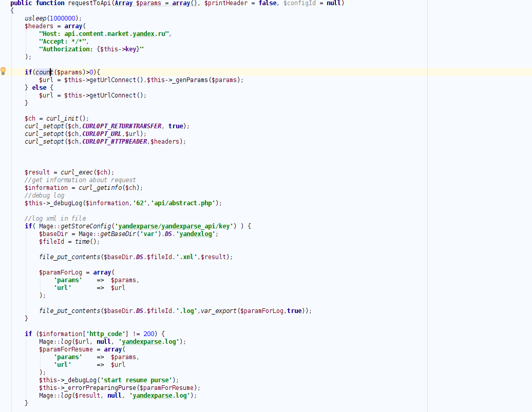Click the "Authorization: {$this->key}" string
532x412 pixels.
(x=91, y=49)
